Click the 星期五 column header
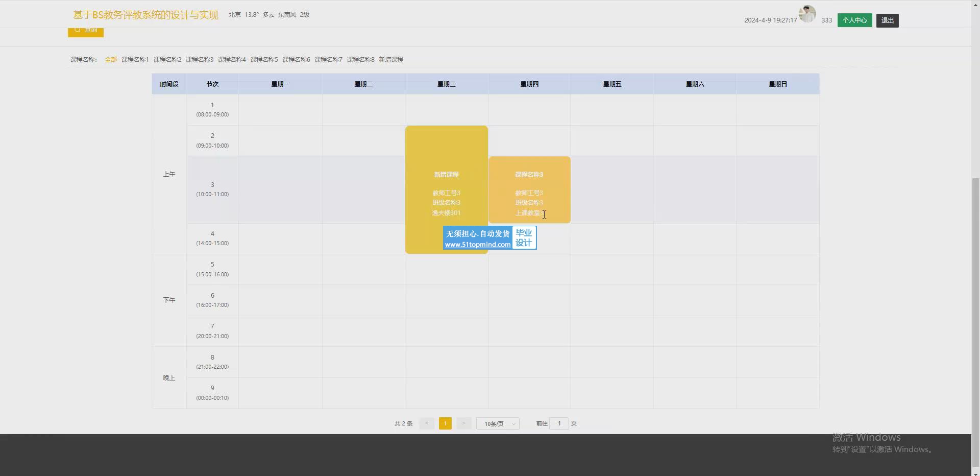Image resolution: width=980 pixels, height=476 pixels. (x=612, y=84)
